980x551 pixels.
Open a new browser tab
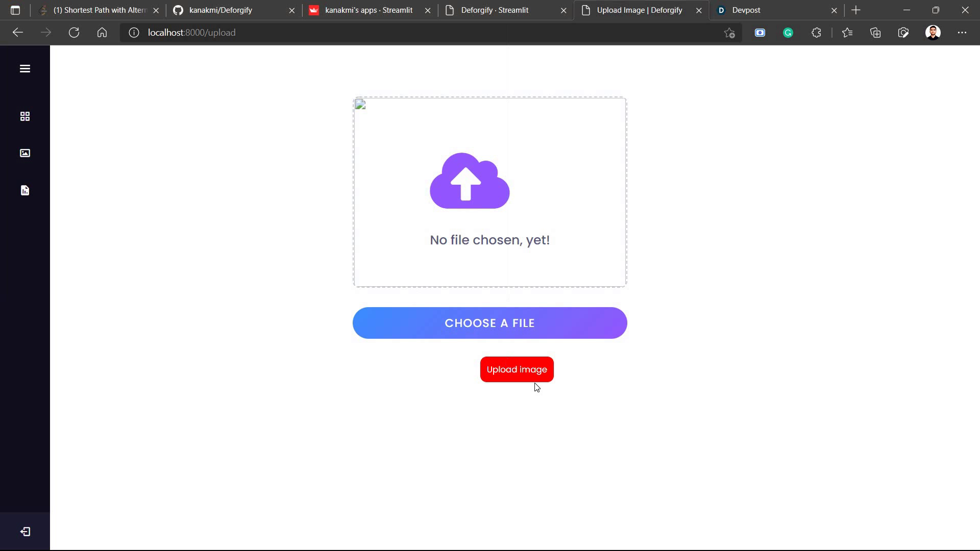coord(856,10)
